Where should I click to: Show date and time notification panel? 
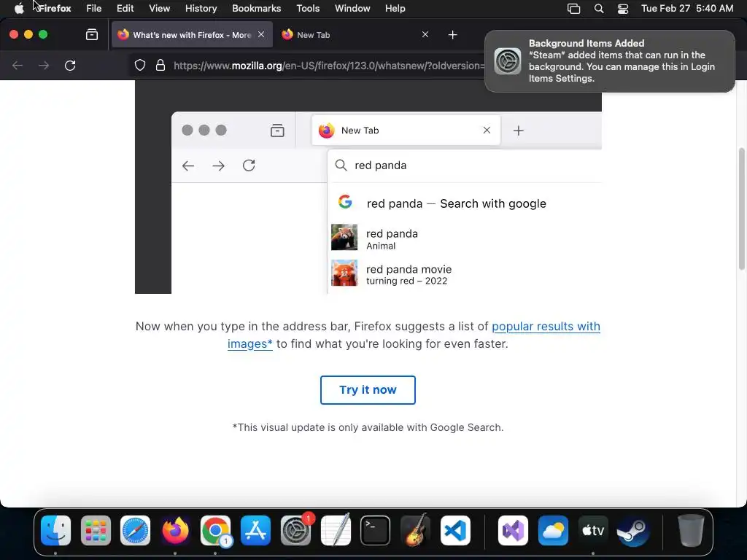(687, 9)
